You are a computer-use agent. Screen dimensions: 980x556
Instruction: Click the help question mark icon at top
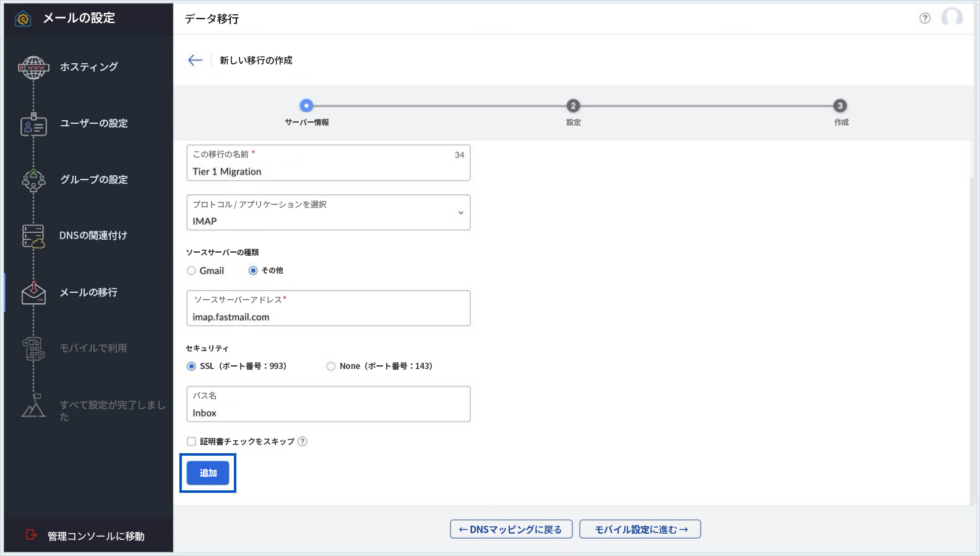tap(925, 18)
